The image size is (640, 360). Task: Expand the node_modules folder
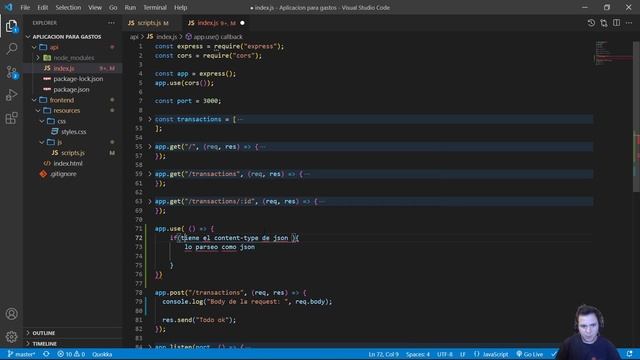pyautogui.click(x=39, y=58)
